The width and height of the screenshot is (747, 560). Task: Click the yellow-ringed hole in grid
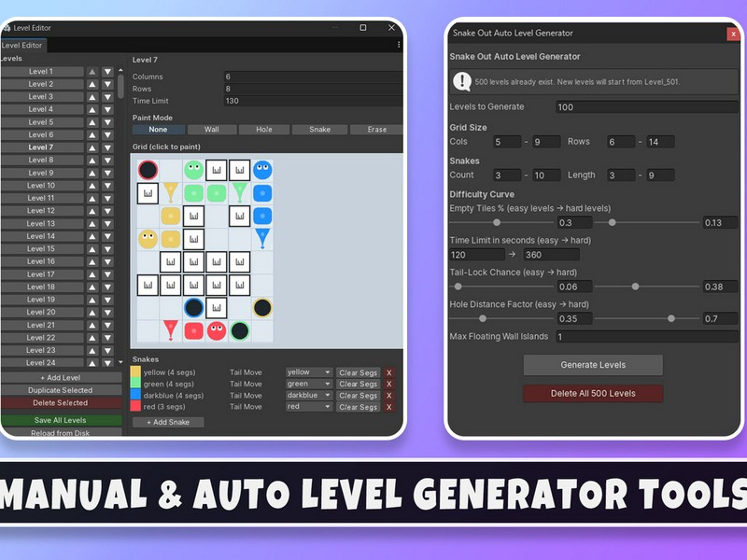262,308
